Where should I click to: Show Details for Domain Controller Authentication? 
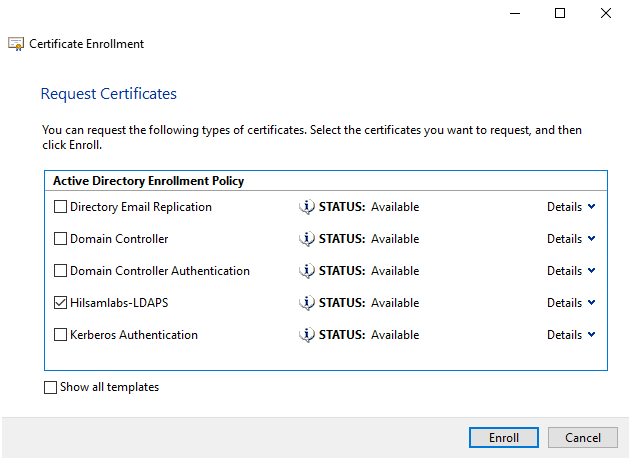pyautogui.click(x=571, y=271)
